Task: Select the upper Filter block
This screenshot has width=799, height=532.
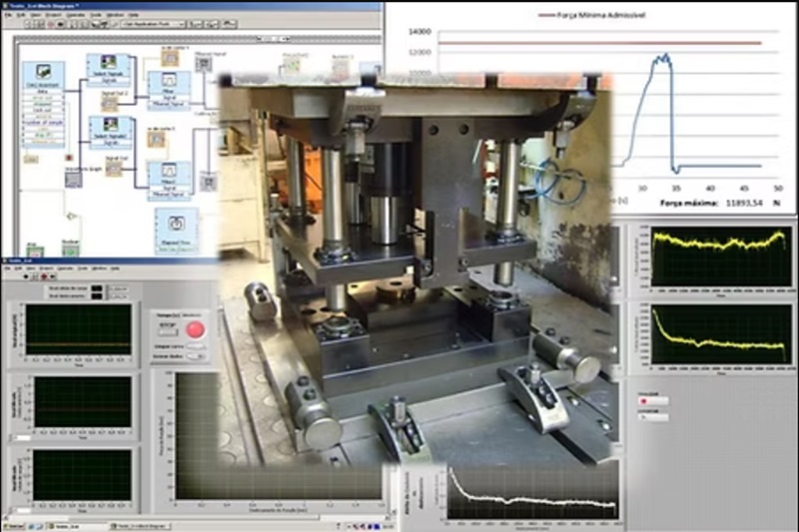Action: [x=169, y=90]
